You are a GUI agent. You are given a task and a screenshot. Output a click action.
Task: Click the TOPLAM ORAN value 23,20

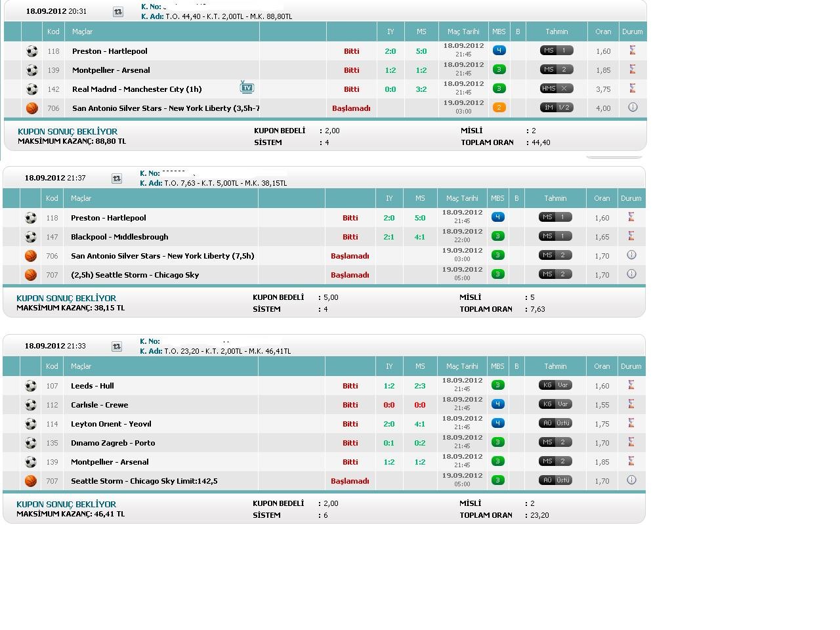coord(539,515)
